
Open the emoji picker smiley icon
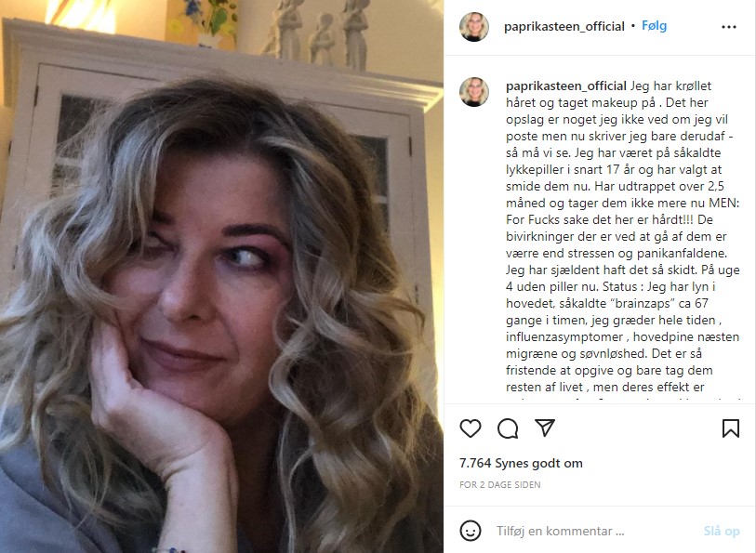point(471,531)
